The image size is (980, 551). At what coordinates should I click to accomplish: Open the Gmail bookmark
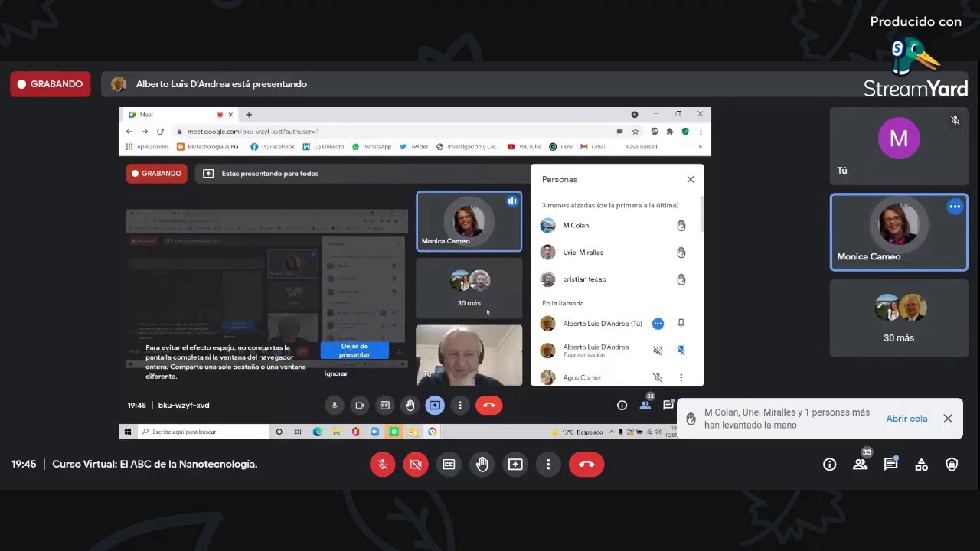(593, 147)
